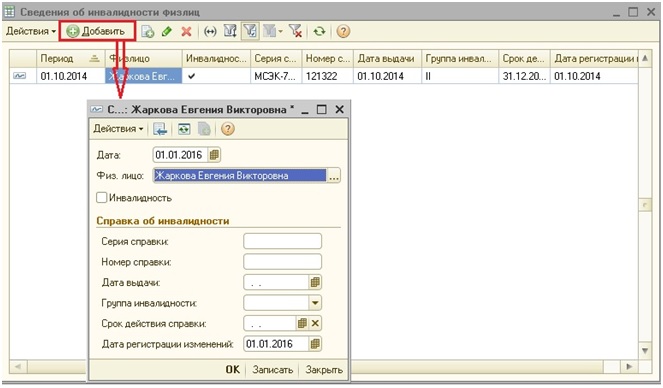Click the Добавить button in main toolbar
This screenshot has height=388, width=663.
tap(97, 31)
